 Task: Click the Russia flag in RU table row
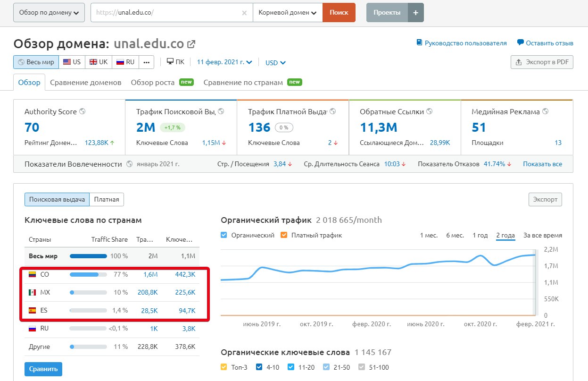click(x=32, y=328)
